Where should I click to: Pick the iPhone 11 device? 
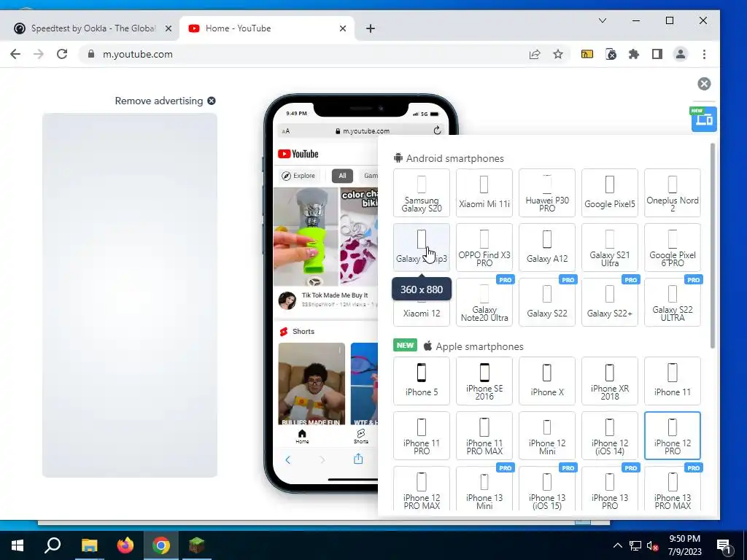tap(672, 381)
